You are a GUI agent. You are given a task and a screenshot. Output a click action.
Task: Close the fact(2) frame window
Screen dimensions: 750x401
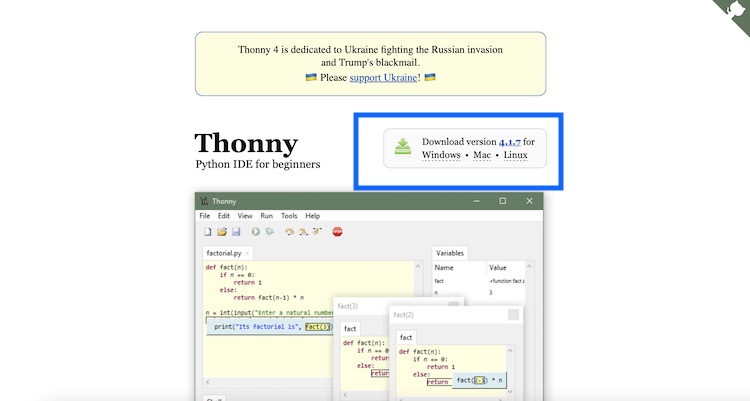pos(513,314)
